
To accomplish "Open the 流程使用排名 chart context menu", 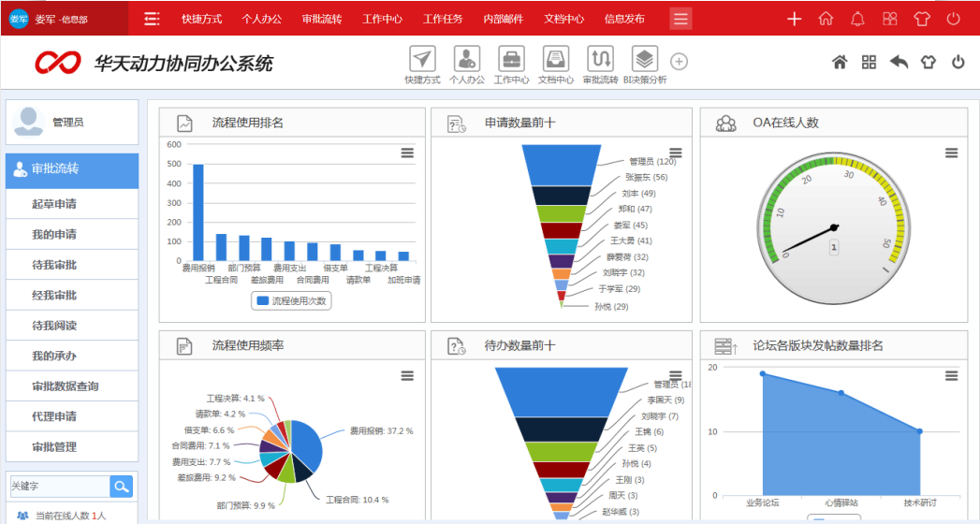I will click(407, 153).
